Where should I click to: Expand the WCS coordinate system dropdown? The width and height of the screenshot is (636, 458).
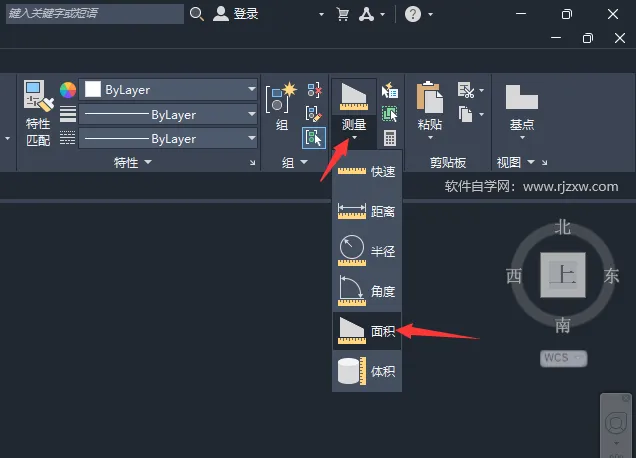pyautogui.click(x=563, y=358)
